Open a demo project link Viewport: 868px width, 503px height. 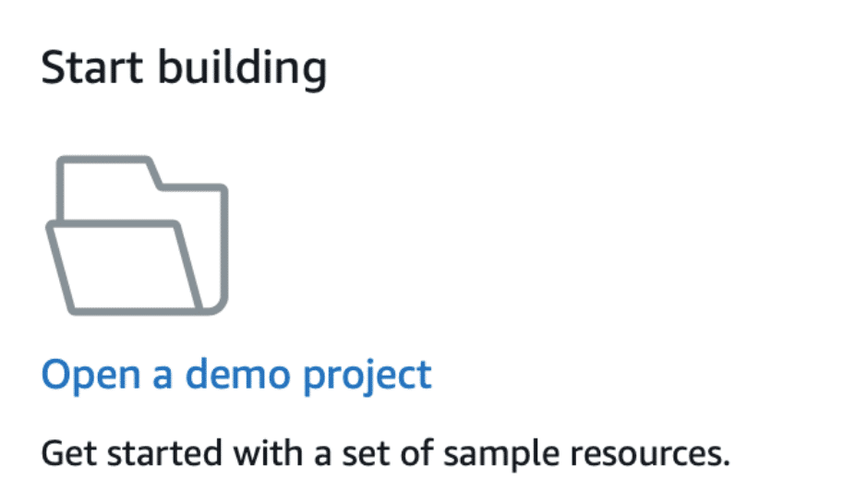click(236, 375)
